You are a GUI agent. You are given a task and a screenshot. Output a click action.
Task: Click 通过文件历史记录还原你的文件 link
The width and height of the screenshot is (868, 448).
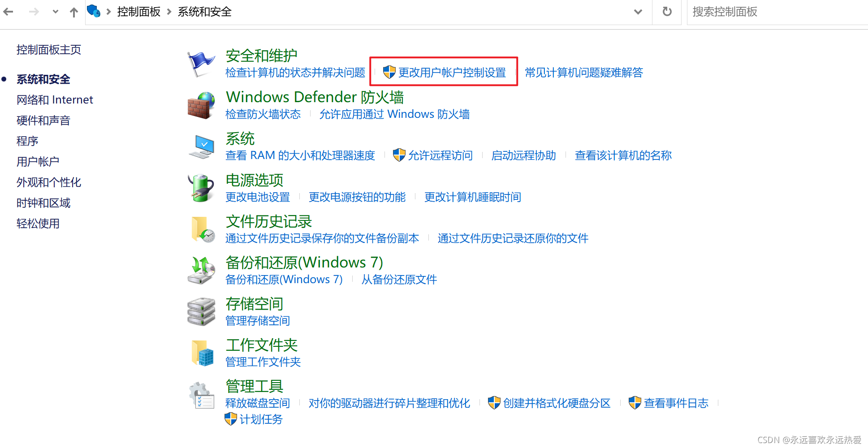tap(513, 238)
